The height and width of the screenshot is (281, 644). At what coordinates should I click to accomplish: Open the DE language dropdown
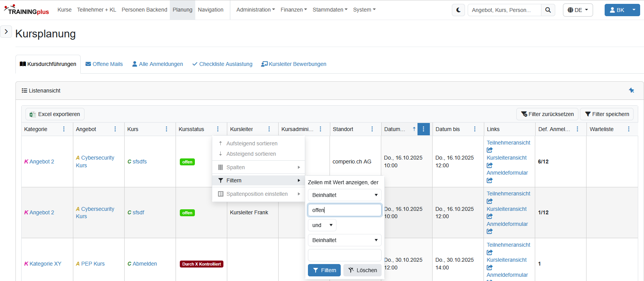(578, 10)
